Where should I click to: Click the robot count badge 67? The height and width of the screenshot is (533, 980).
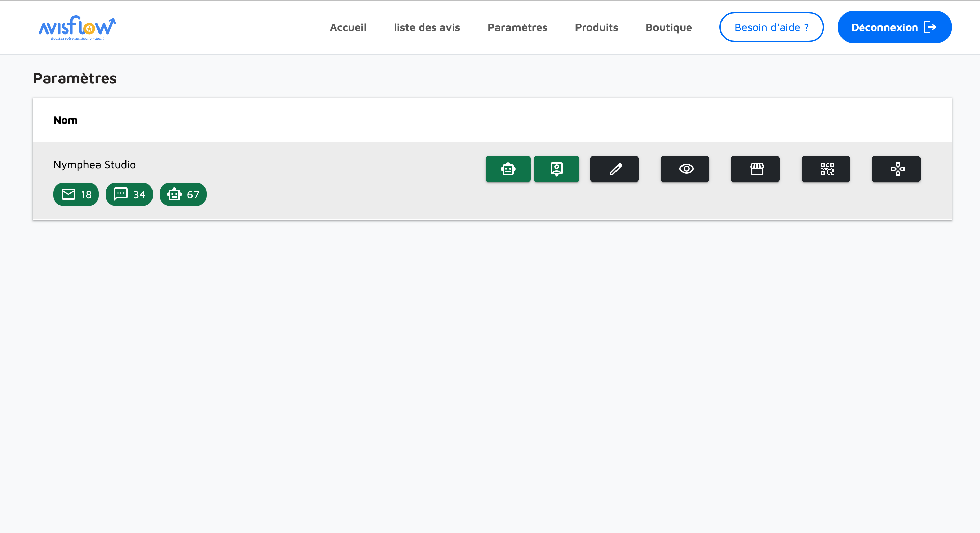[x=183, y=195]
